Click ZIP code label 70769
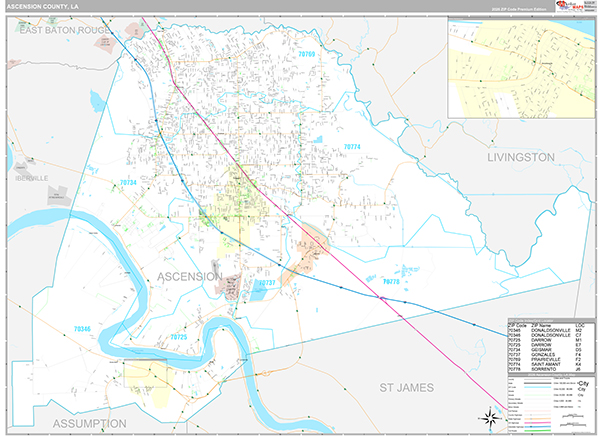The image size is (600, 436). coord(307,54)
